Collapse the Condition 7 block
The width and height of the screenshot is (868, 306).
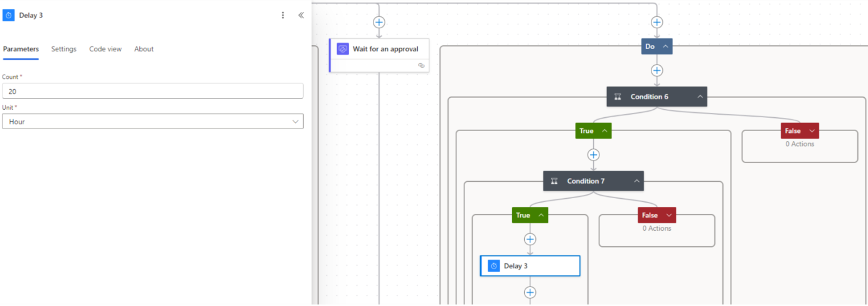636,181
